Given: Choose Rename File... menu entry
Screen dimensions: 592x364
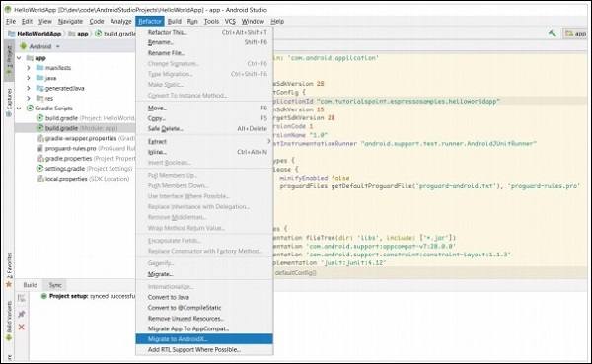Looking at the screenshot, I should point(204,53).
